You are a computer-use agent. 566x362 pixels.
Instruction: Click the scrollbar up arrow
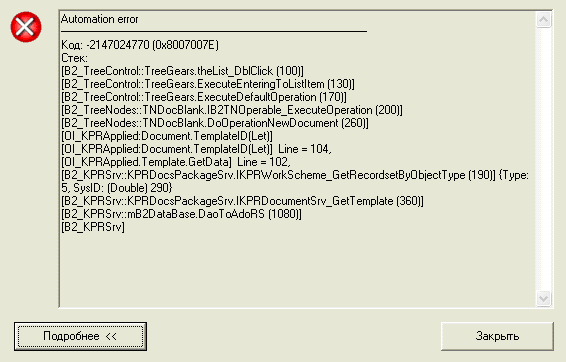543,19
